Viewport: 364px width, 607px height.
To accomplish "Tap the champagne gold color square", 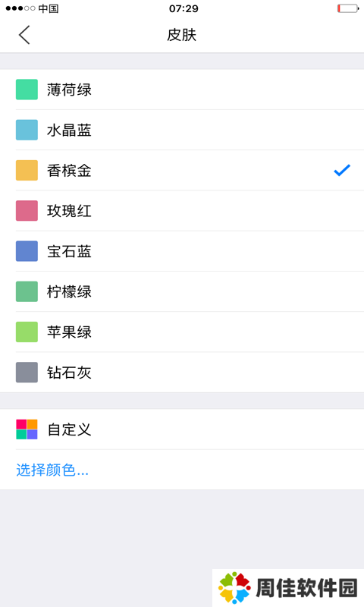I will pyautogui.click(x=27, y=170).
